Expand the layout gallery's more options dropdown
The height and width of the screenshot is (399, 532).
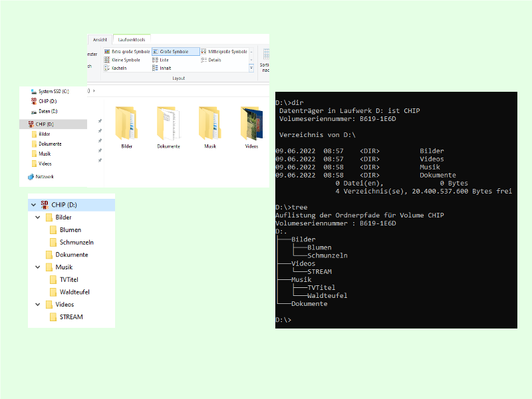(251, 68)
